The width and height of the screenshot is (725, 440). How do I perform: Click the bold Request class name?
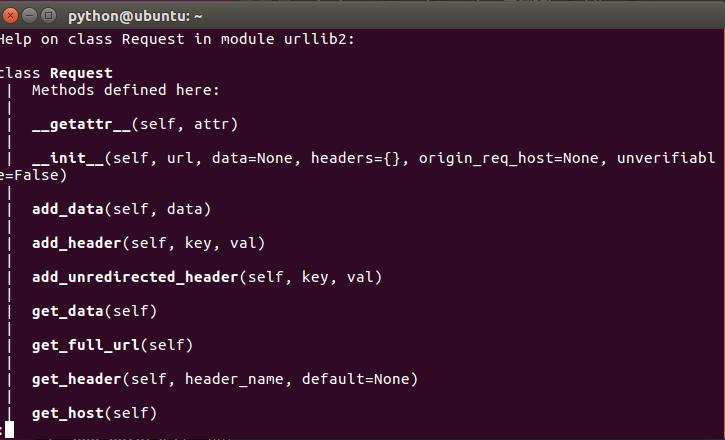[81, 73]
